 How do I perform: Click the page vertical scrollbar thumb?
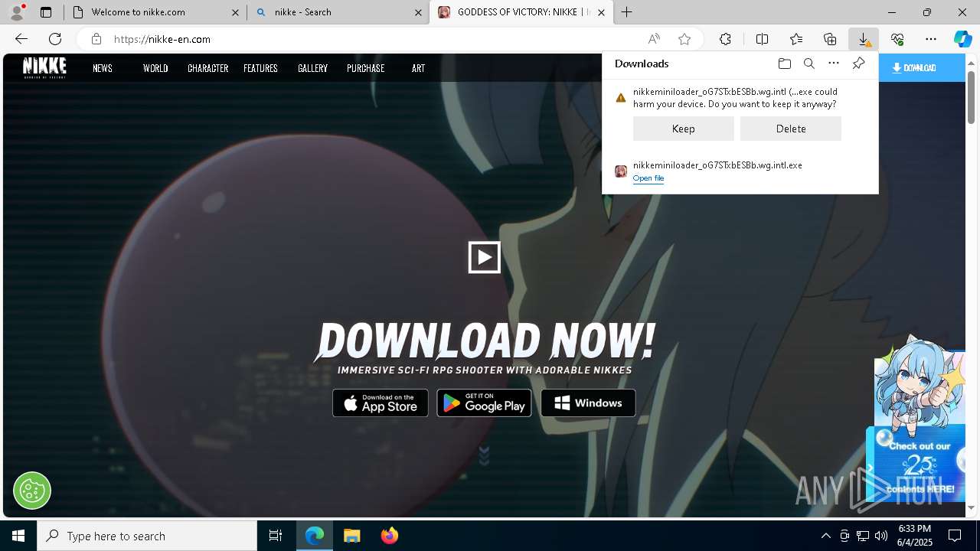[x=971, y=96]
